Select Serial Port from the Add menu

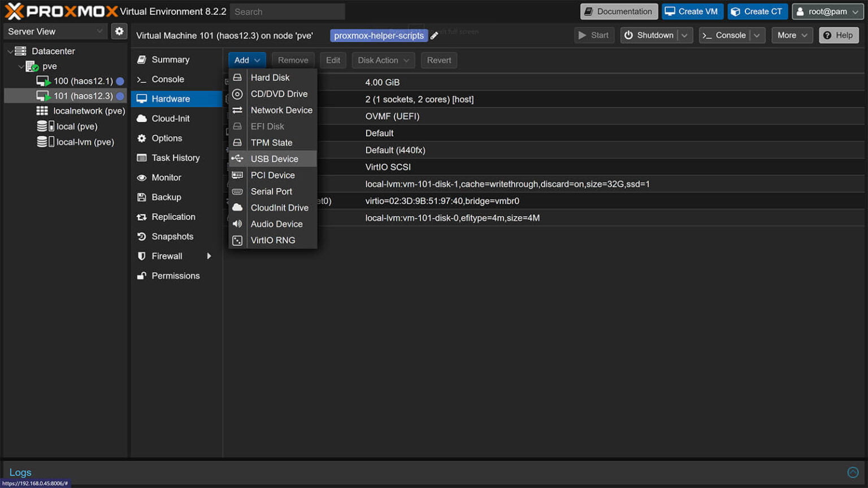pos(271,191)
